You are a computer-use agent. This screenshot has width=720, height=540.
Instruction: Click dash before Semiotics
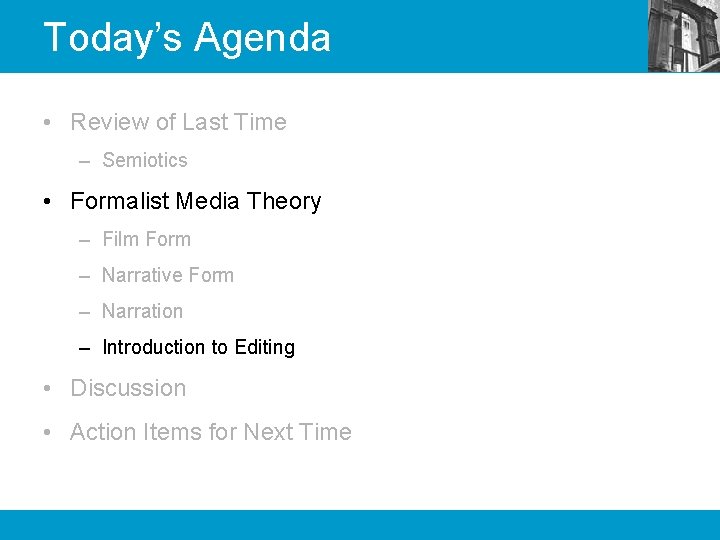[x=84, y=162]
